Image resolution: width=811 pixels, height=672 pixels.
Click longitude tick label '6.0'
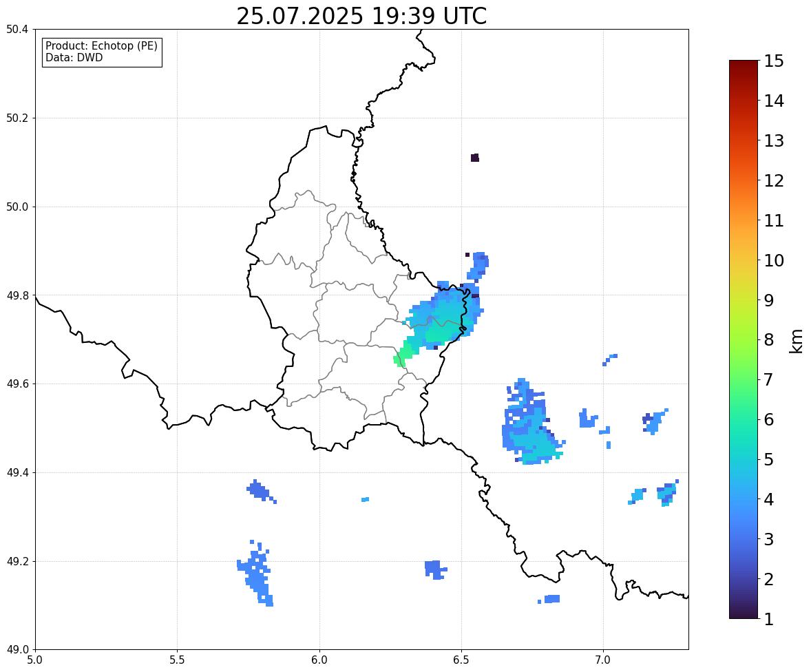tap(319, 660)
